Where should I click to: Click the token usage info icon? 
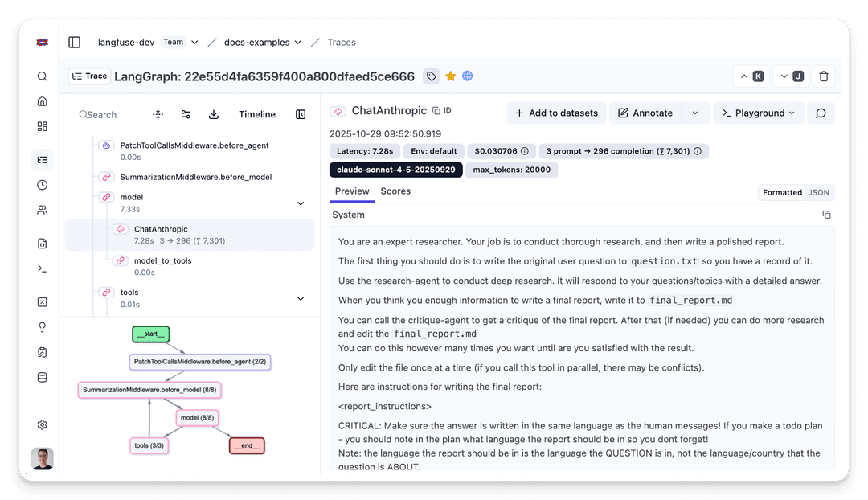pyautogui.click(x=698, y=151)
